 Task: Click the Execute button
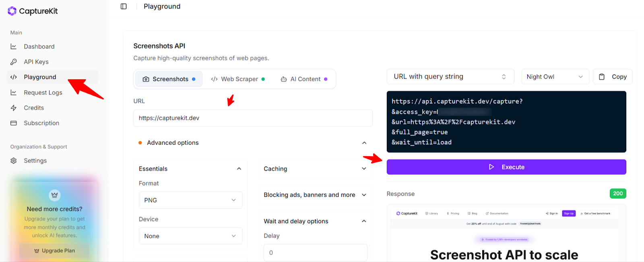506,167
